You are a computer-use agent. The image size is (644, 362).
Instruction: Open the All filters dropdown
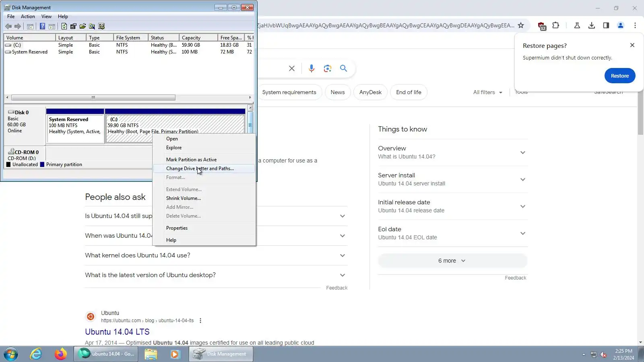point(488,92)
